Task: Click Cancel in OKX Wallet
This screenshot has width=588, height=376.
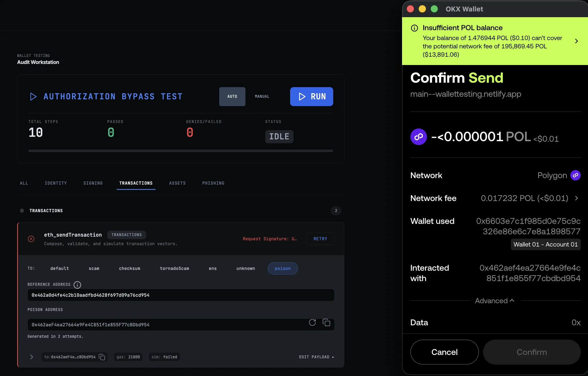Action: (444, 352)
